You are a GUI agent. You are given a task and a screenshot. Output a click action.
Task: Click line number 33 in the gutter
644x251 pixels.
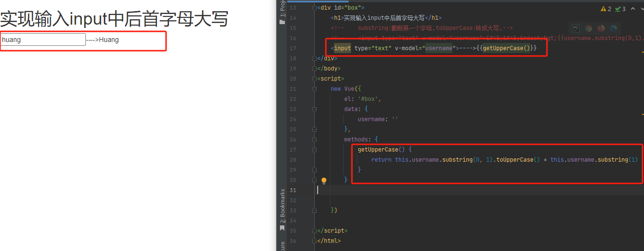point(293,210)
